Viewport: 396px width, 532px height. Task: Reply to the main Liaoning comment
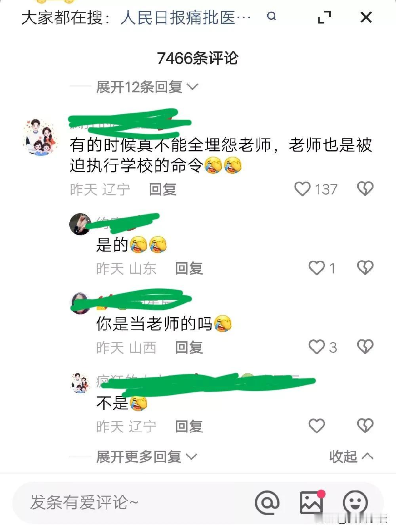(162, 189)
